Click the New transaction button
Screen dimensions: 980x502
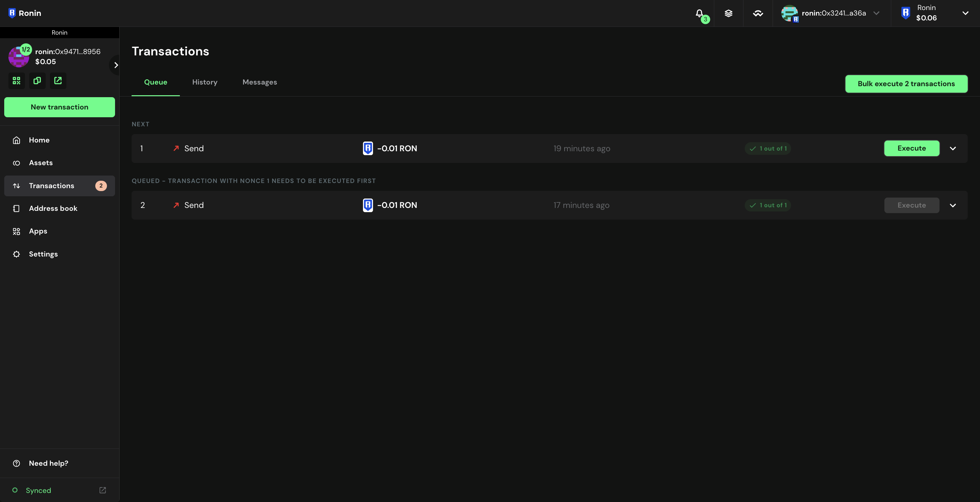pos(59,107)
